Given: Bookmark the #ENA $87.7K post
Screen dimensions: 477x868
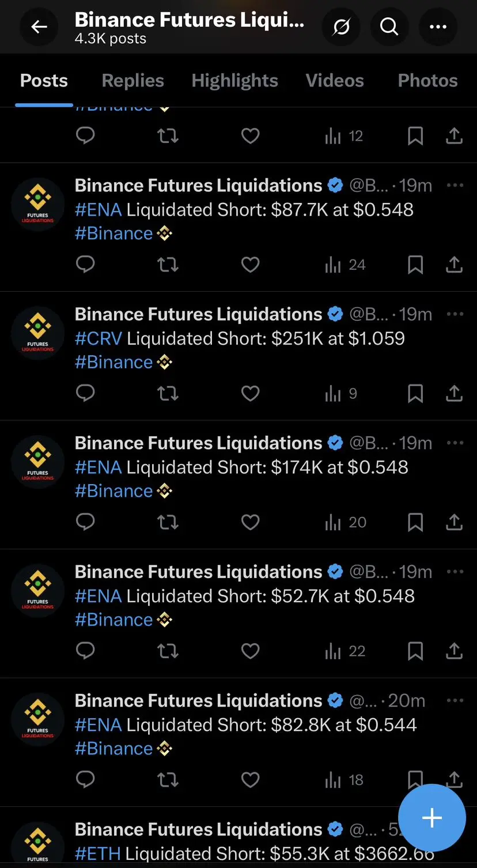Looking at the screenshot, I should click(x=415, y=265).
